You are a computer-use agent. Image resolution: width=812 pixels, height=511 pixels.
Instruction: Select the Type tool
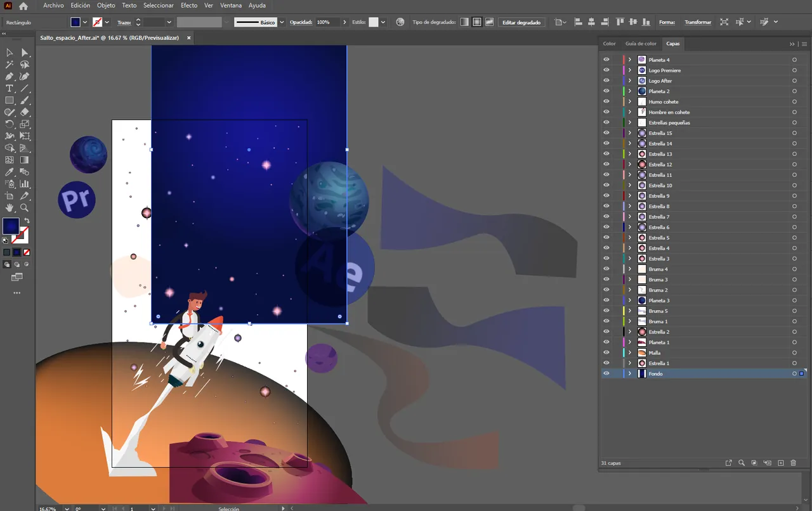(10, 88)
